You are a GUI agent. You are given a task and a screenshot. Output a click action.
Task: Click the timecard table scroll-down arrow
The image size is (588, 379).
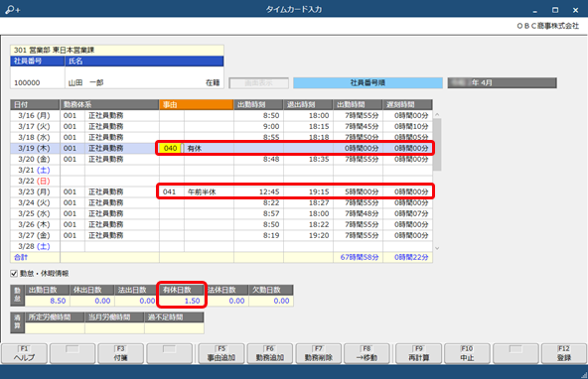pos(437,248)
